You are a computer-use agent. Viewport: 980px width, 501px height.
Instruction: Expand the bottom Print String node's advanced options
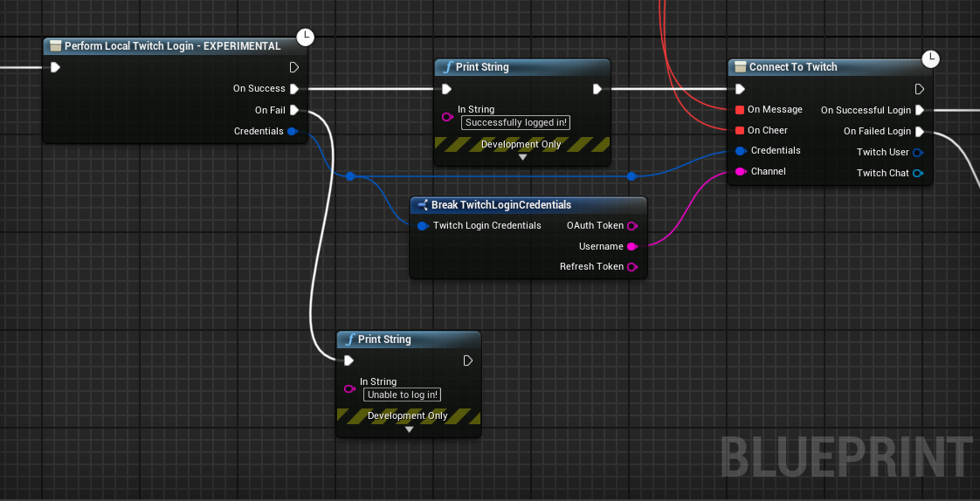pos(409,429)
